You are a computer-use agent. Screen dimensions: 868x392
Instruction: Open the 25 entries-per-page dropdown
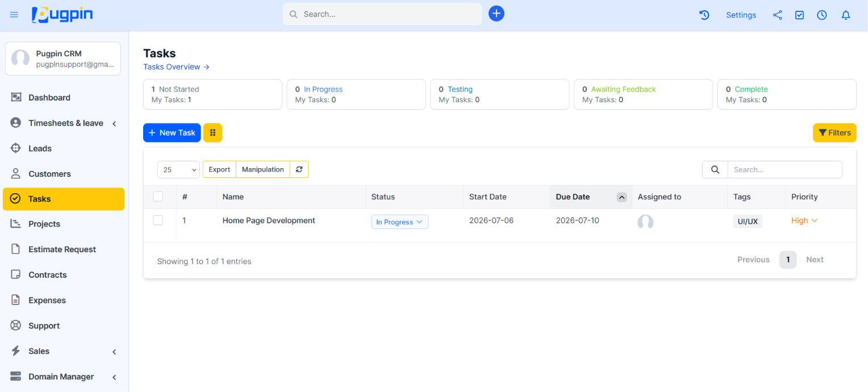(x=178, y=169)
